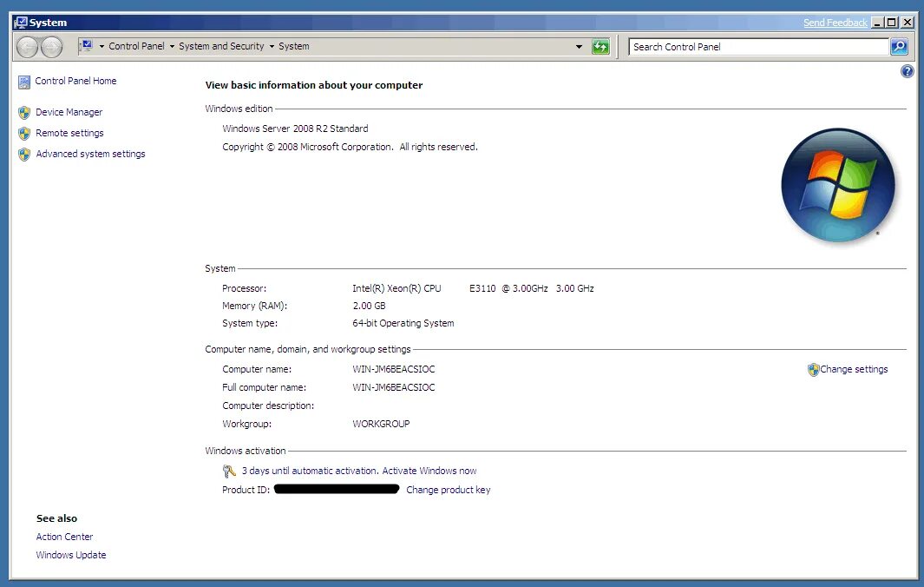Expand the dropdown arrow before System and Security

click(172, 47)
